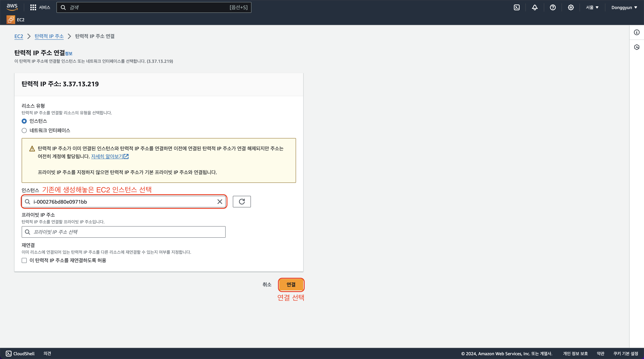Open the 프라이빗 IP 주소 선택 dropdown field

pos(123,232)
